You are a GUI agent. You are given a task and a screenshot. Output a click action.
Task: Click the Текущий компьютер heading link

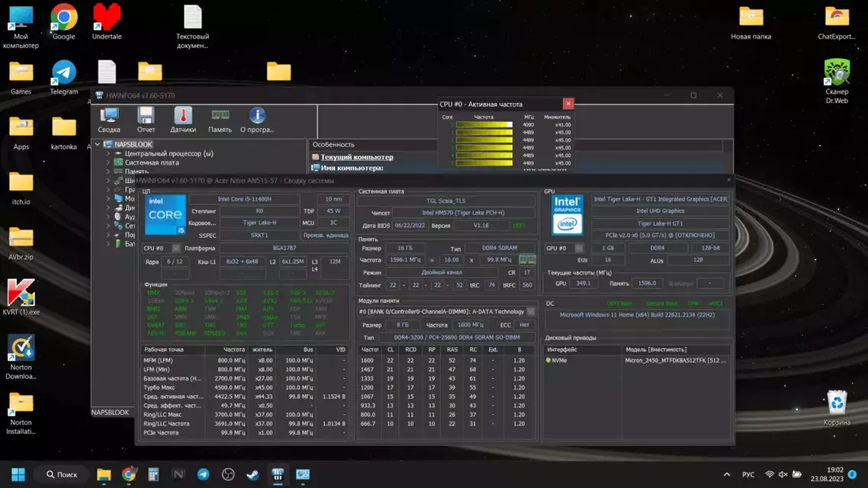tap(357, 157)
